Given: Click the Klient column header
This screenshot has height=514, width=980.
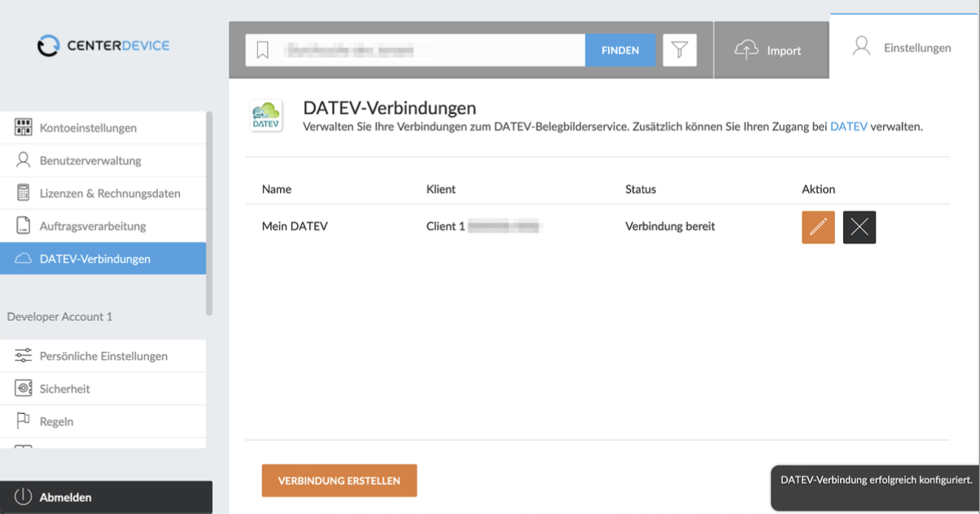Looking at the screenshot, I should click(x=441, y=189).
